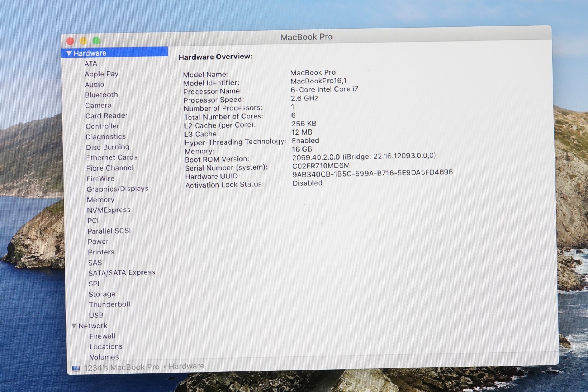Select Storage in the hardware list
The height and width of the screenshot is (392, 588).
(102, 294)
